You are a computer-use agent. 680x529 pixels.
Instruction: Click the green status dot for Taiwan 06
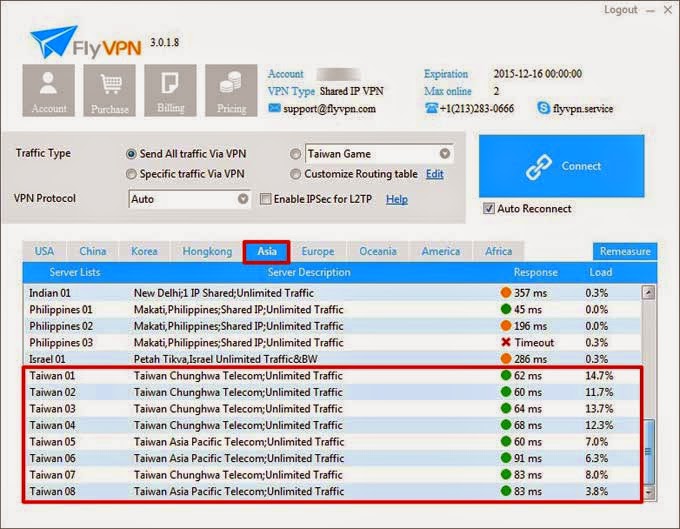tap(506, 457)
